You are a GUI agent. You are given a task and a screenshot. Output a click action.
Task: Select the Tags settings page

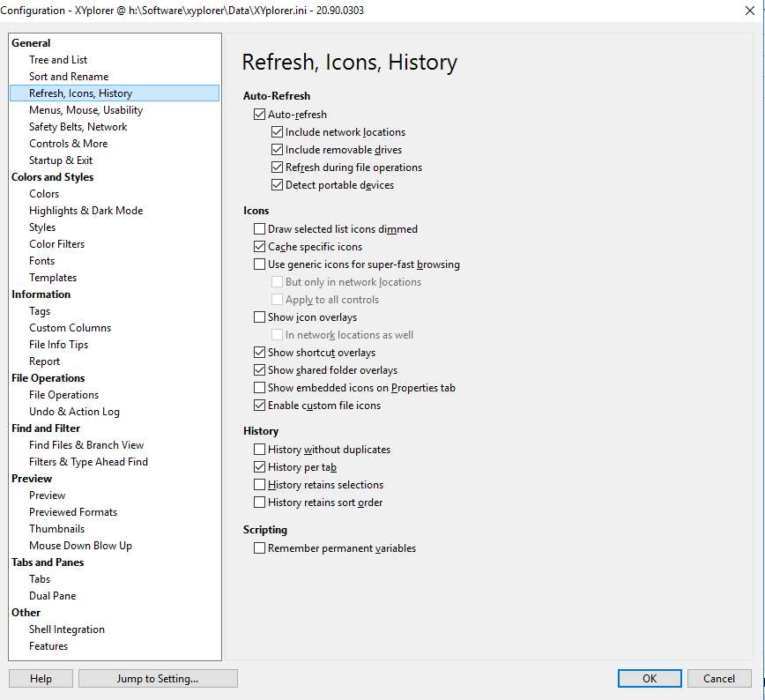pos(39,310)
